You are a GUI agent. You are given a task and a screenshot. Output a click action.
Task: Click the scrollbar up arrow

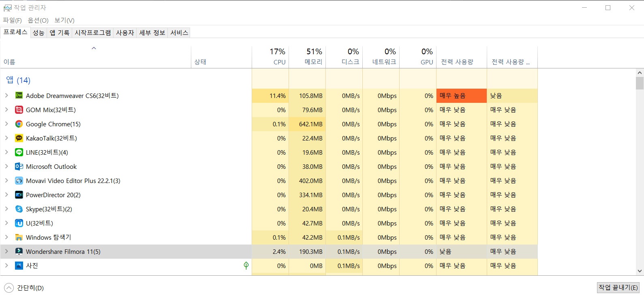click(640, 73)
